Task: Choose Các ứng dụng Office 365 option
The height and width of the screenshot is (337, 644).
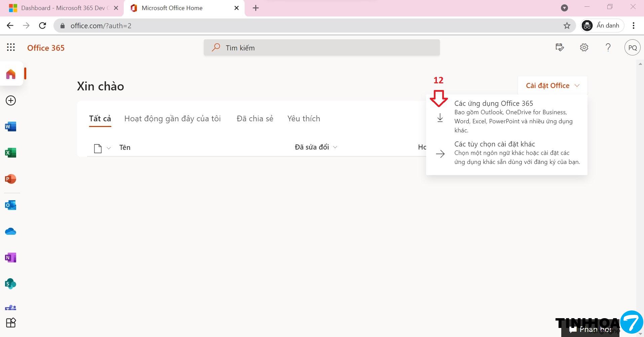Action: (x=507, y=116)
